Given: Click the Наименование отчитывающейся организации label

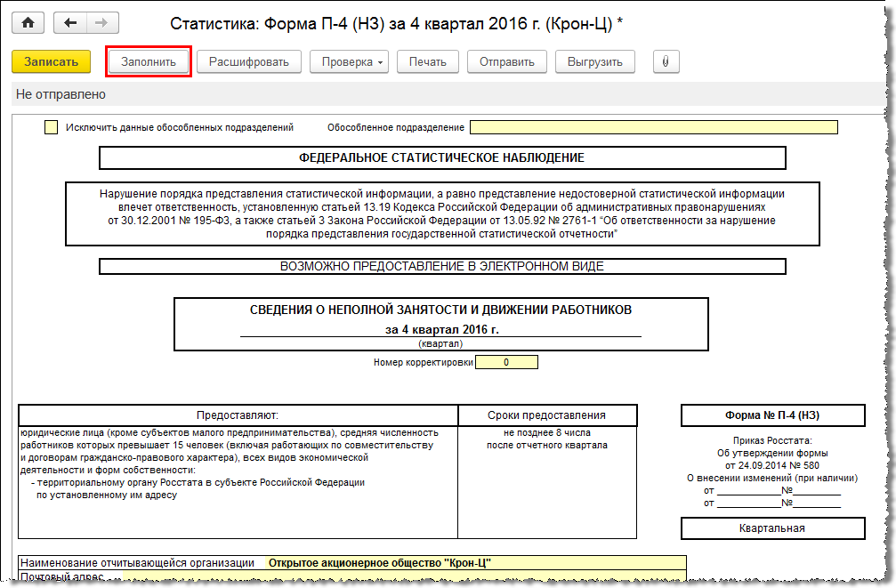Looking at the screenshot, I should click(137, 563).
